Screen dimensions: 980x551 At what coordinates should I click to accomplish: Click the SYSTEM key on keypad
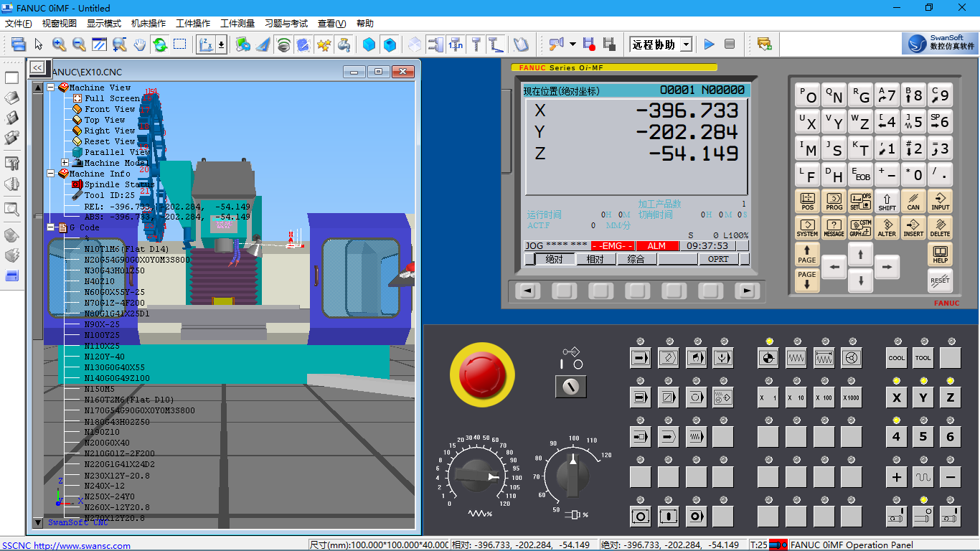(x=808, y=227)
